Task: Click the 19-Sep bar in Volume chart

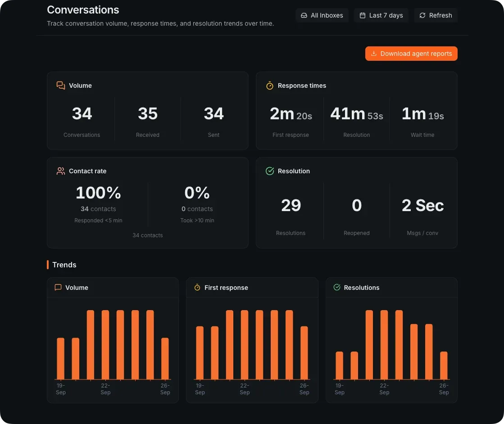Action: pyautogui.click(x=61, y=358)
